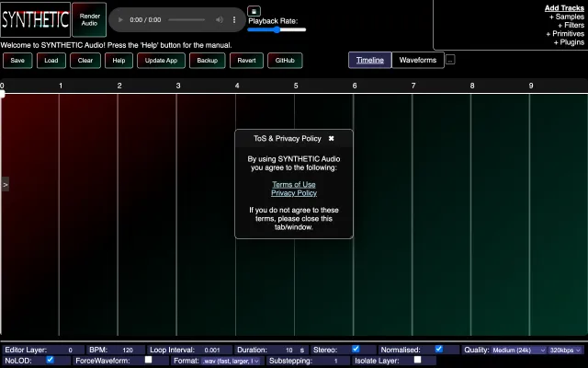
Task: Open the 320kbps bitrate dropdown
Action: click(566, 350)
